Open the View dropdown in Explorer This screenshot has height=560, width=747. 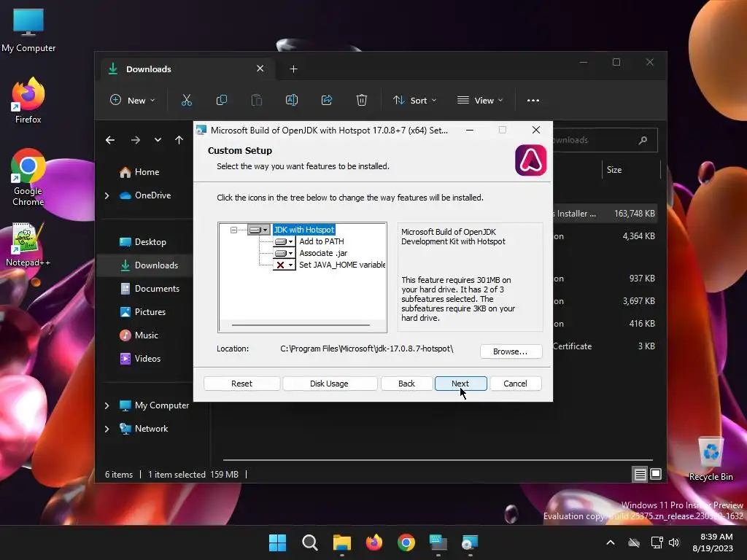[x=480, y=101]
